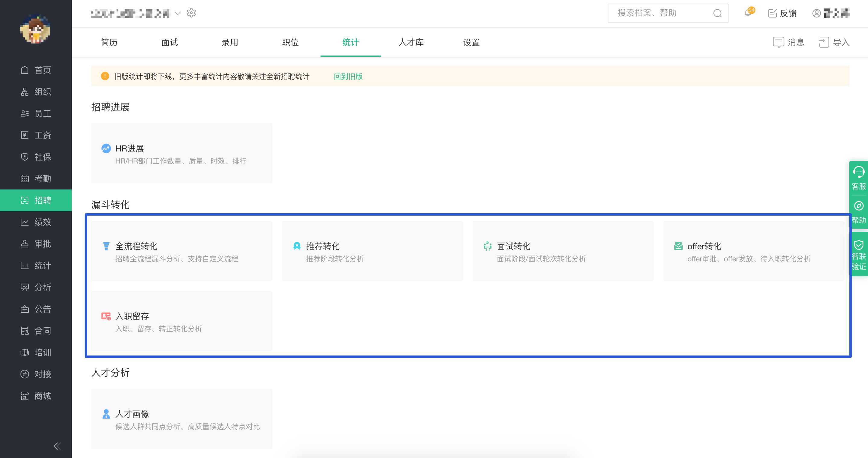The image size is (868, 458).
Task: Open 工资 payroll section
Action: 36,135
